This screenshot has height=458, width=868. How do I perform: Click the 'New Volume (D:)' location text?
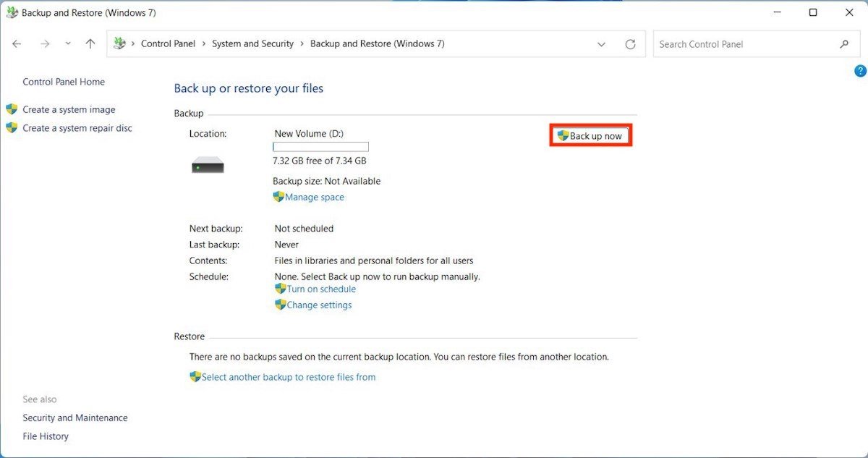click(307, 134)
